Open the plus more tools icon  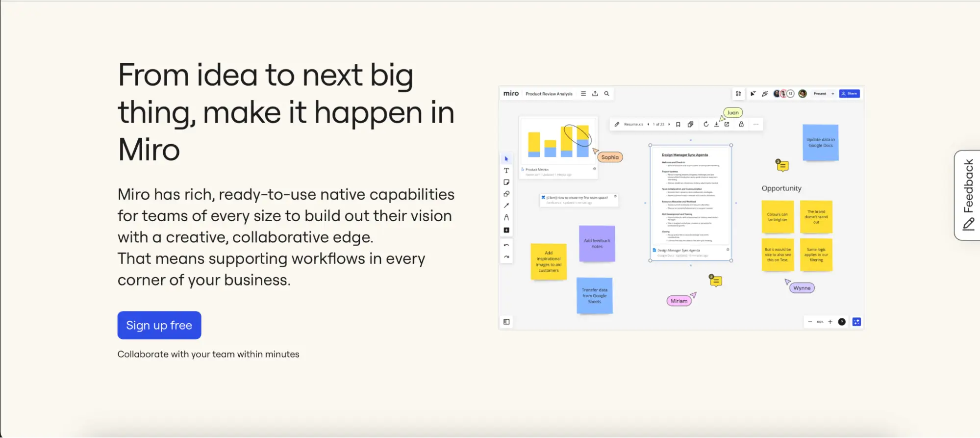click(x=506, y=230)
